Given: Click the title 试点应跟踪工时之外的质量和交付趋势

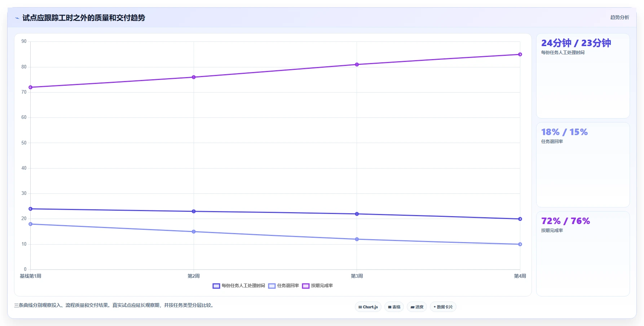Looking at the screenshot, I should point(84,18).
